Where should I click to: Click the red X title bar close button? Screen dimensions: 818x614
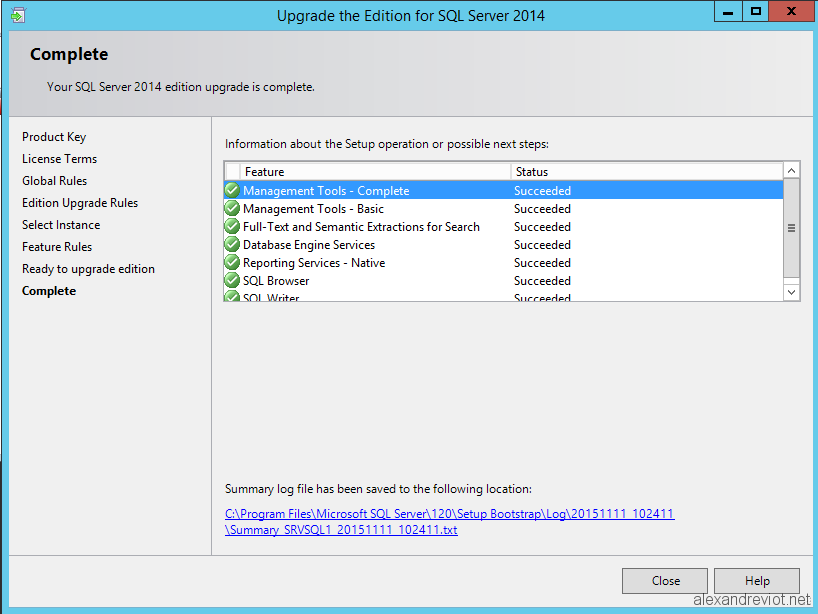(x=791, y=11)
